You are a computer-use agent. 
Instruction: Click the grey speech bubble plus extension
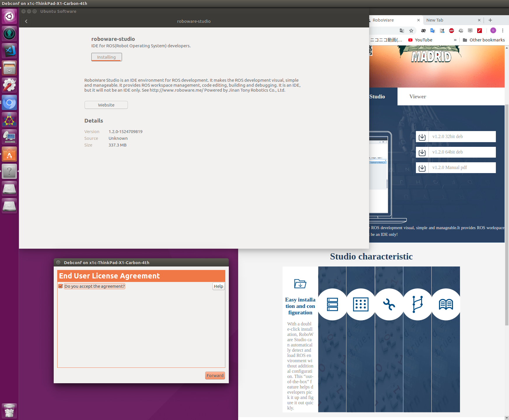pos(470,31)
